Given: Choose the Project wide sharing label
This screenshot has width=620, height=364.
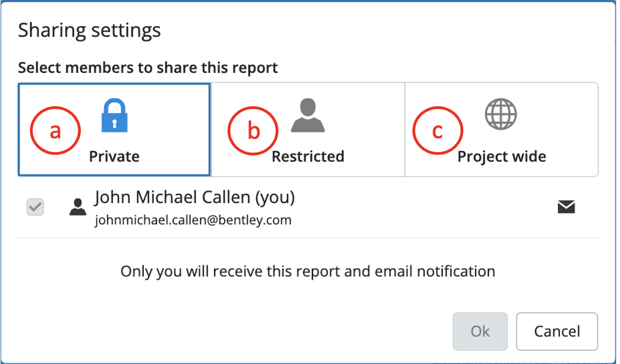Looking at the screenshot, I should [502, 157].
